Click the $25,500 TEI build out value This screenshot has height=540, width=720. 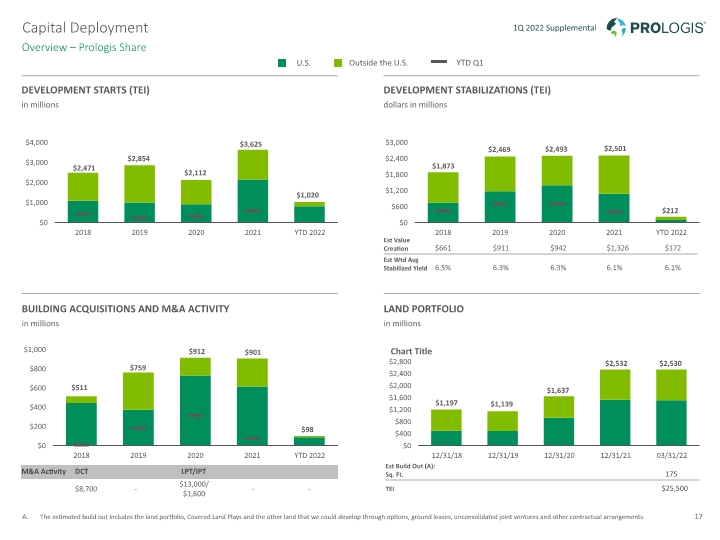point(675,489)
